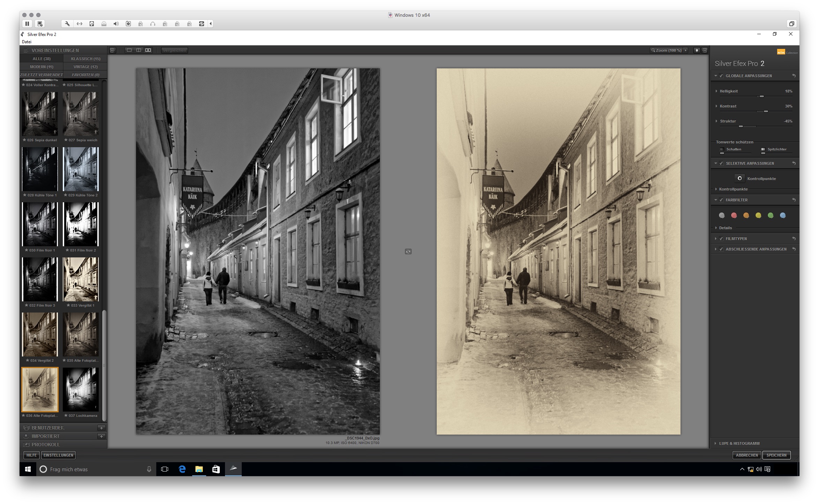Collapse the VMware device toolbar arrow
Image resolution: width=819 pixels, height=504 pixels.
coord(211,24)
